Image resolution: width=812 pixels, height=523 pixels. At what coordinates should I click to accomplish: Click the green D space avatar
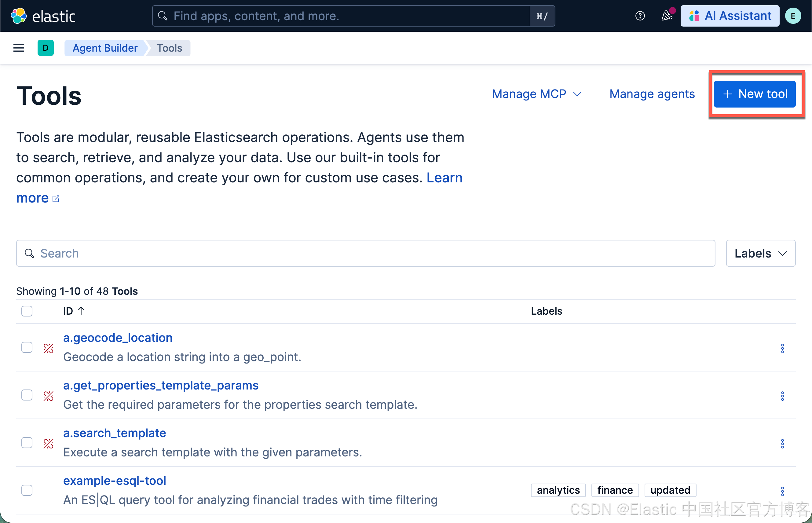[x=46, y=48]
